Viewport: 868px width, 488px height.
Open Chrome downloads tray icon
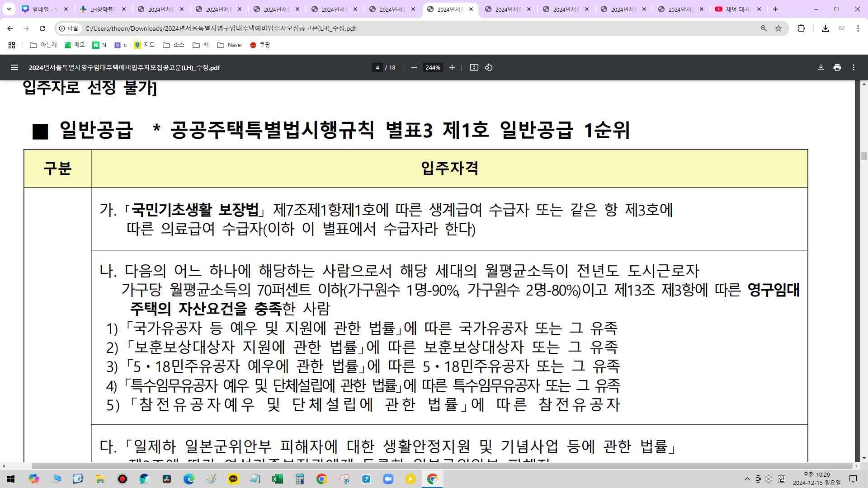pos(825,28)
